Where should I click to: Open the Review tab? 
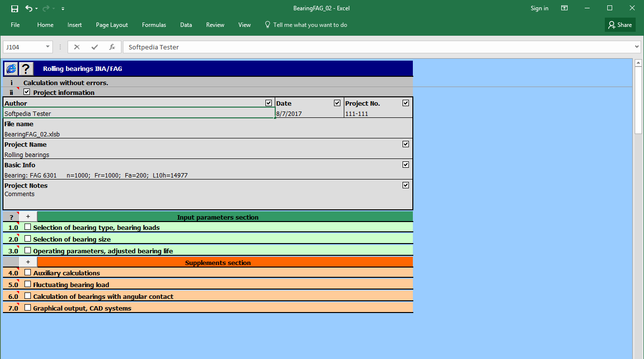click(215, 25)
